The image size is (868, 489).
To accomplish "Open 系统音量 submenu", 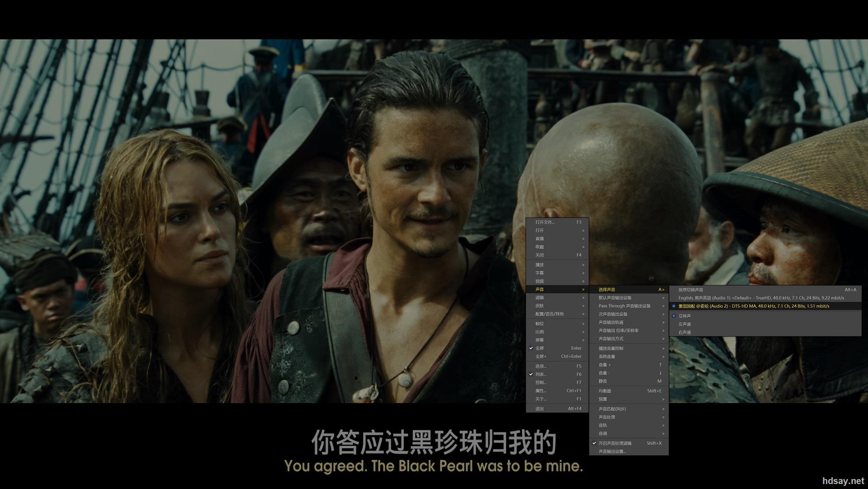I will 629,356.
